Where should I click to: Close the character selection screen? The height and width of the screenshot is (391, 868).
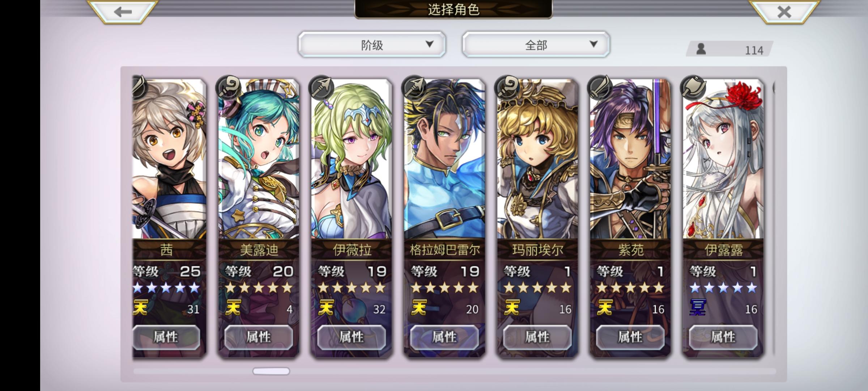784,12
